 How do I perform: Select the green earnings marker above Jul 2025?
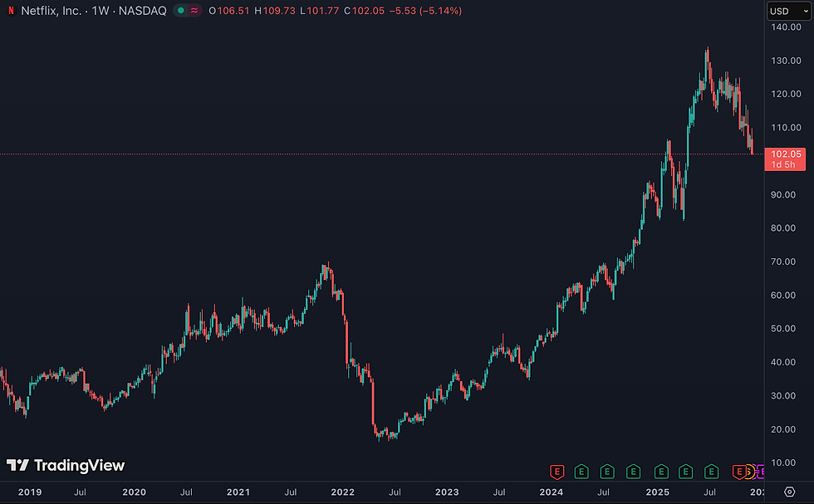711,472
